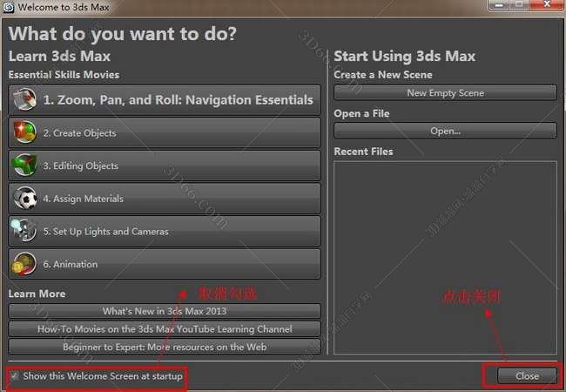The height and width of the screenshot is (392, 566).
Task: Open What's New in 3ds Max 2013
Action: [165, 311]
